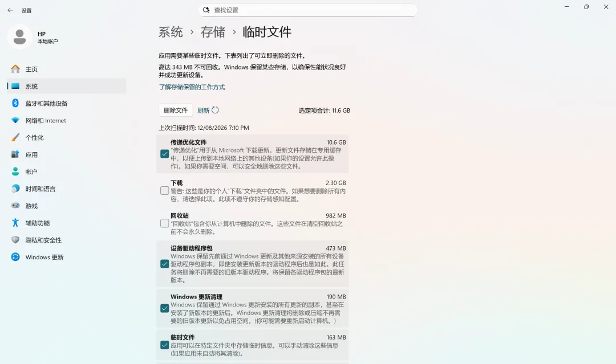Viewport: 616px width, 364px height.
Task: Open 主页 in the sidebar
Action: pyautogui.click(x=67, y=69)
